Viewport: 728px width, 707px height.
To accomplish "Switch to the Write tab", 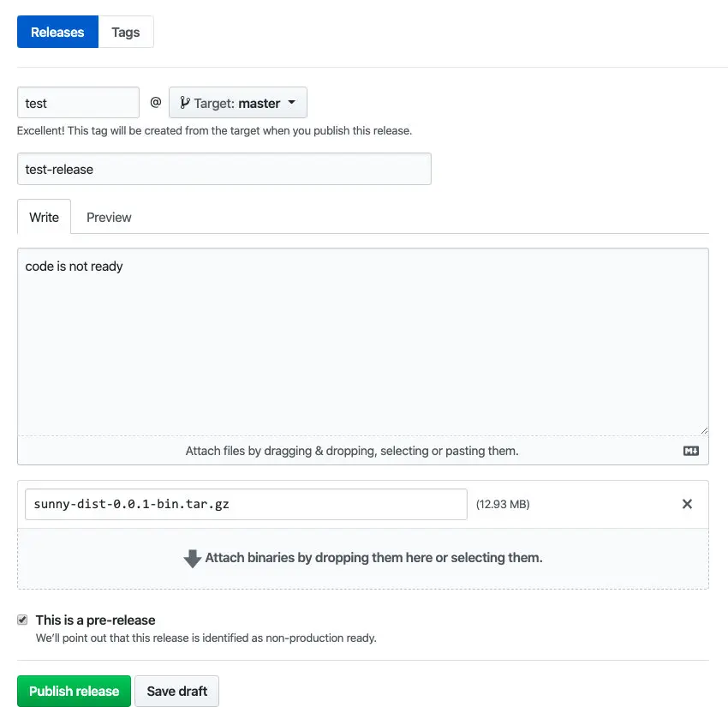I will (x=44, y=217).
